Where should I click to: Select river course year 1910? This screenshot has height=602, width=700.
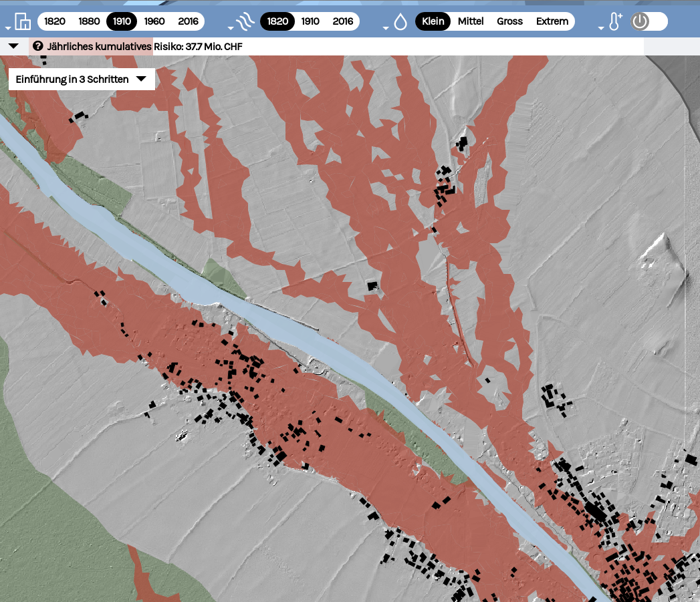(x=310, y=21)
